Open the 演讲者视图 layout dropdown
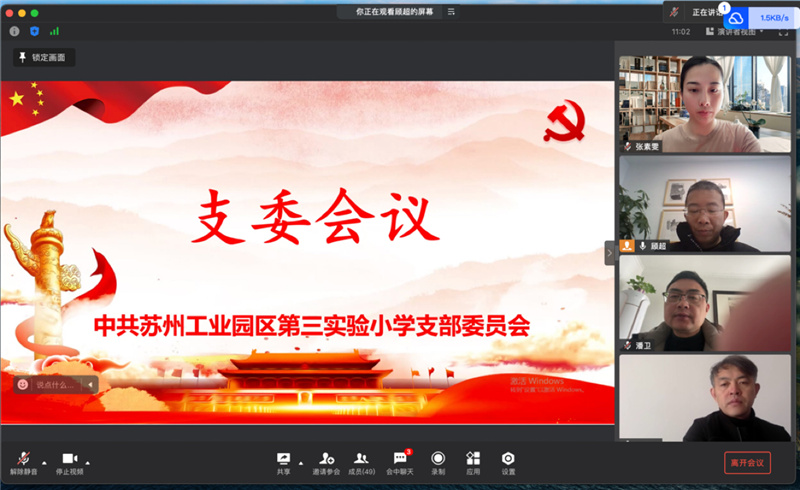This screenshot has width=800, height=490. [x=735, y=32]
